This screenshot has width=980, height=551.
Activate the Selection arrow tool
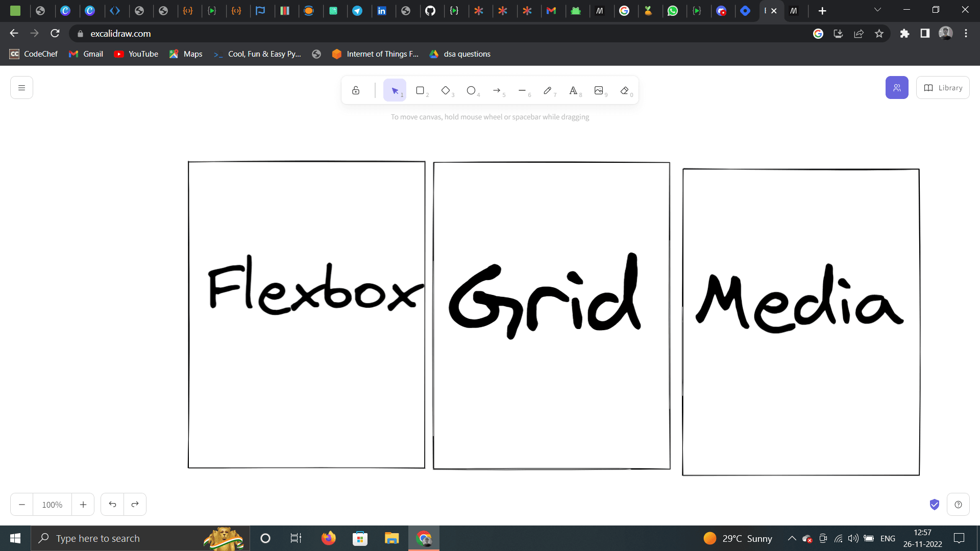(x=395, y=90)
